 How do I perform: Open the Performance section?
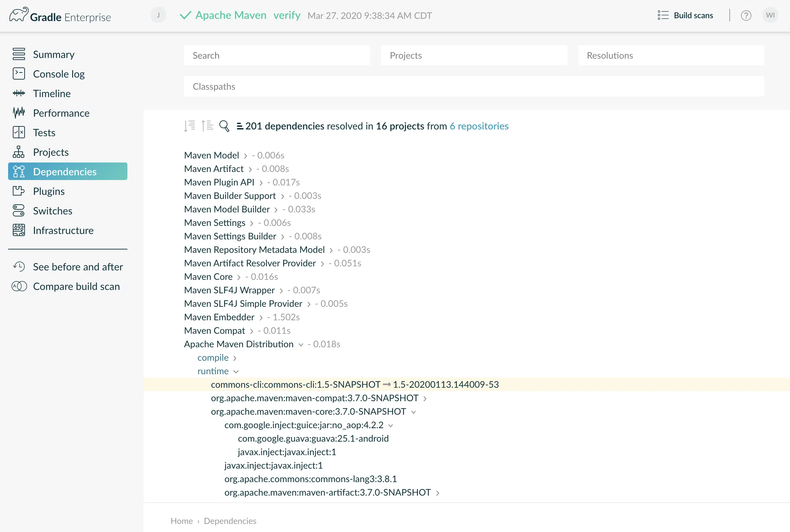pos(61,113)
